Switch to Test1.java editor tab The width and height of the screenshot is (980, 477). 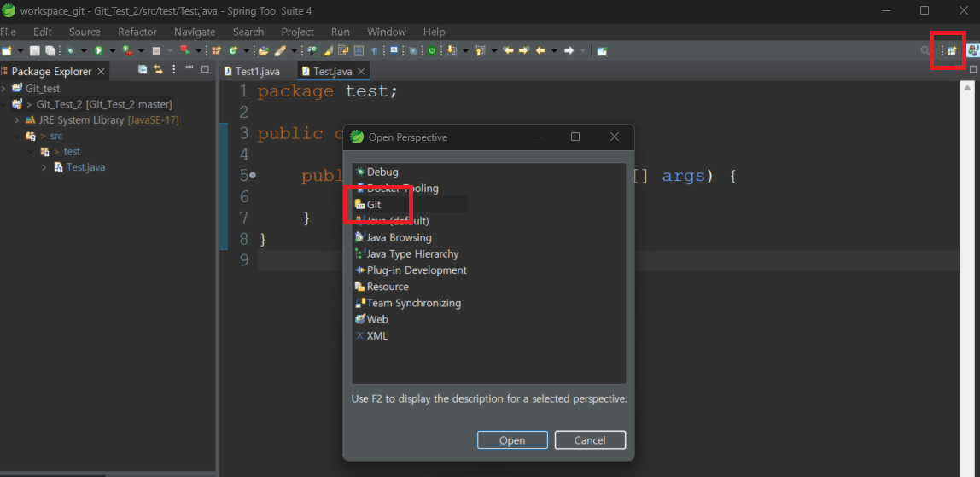click(252, 71)
